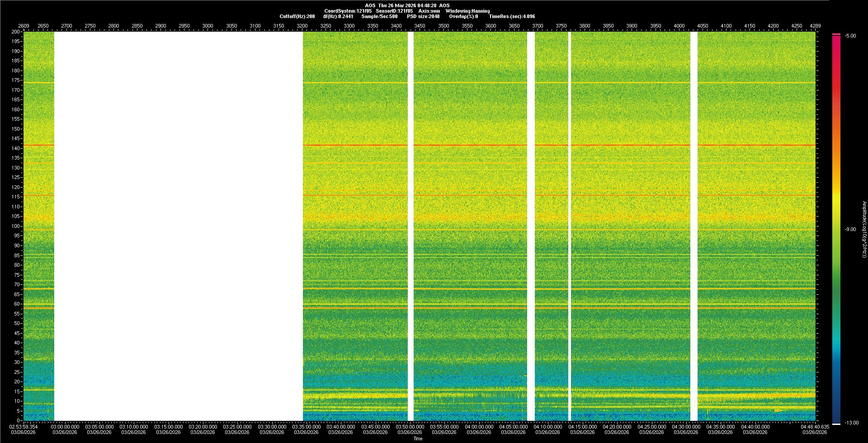The height and width of the screenshot is (443, 868).
Task: Select the 03:00:00.000 time axis tick
Action: point(65,426)
